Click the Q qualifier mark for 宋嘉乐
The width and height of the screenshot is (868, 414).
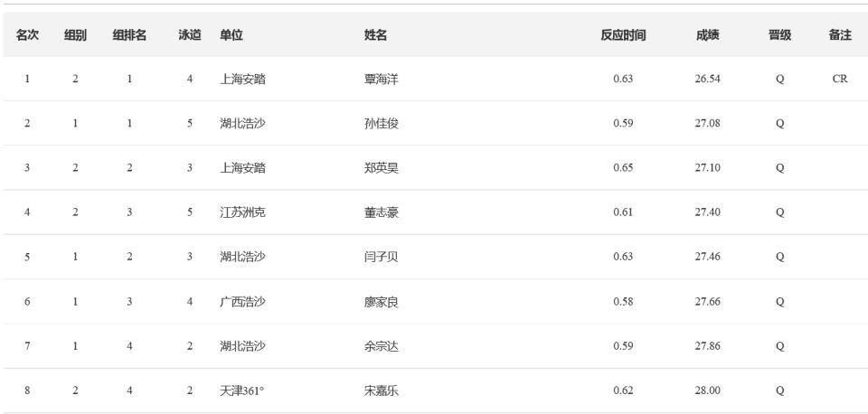(779, 391)
